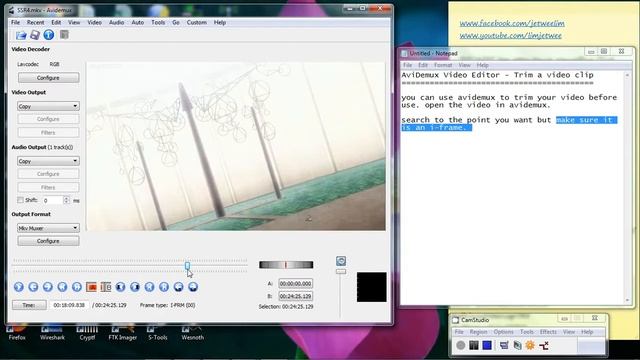Click the vertical volume slider handle

pos(341,271)
